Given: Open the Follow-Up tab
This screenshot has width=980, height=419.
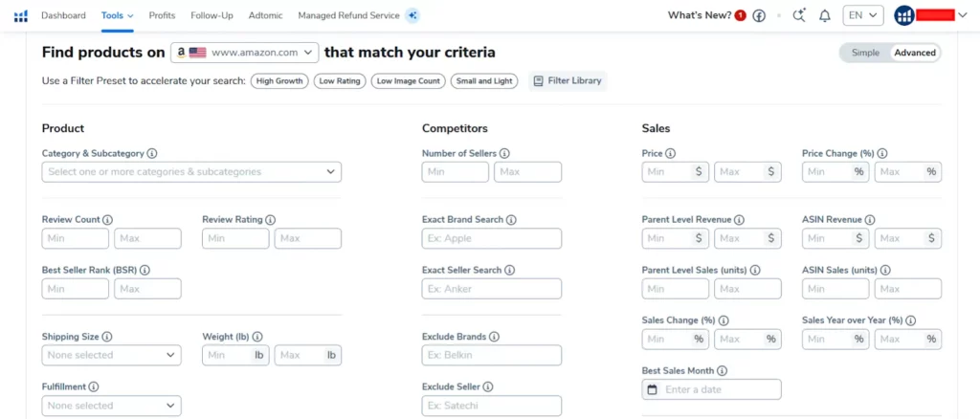Looking at the screenshot, I should 212,15.
